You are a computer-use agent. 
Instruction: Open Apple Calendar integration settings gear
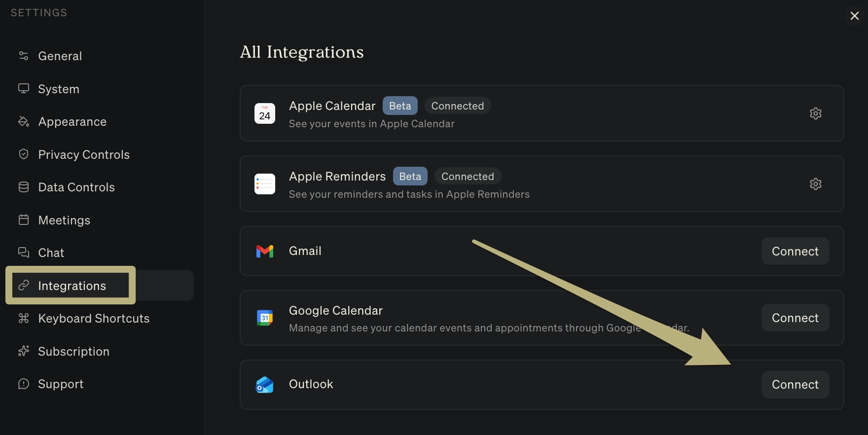pyautogui.click(x=815, y=113)
